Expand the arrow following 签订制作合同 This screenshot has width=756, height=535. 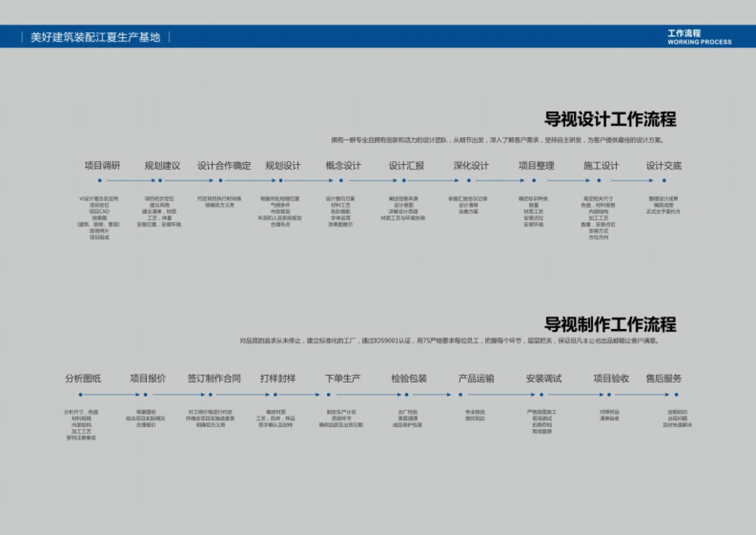click(x=243, y=394)
